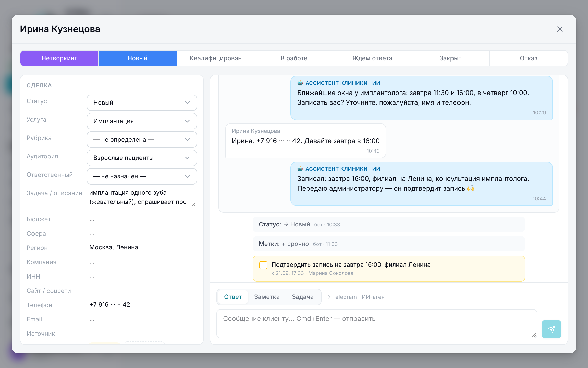The image size is (588, 368).
Task: Focus the Сообщение клиенту message field
Action: pyautogui.click(x=377, y=324)
